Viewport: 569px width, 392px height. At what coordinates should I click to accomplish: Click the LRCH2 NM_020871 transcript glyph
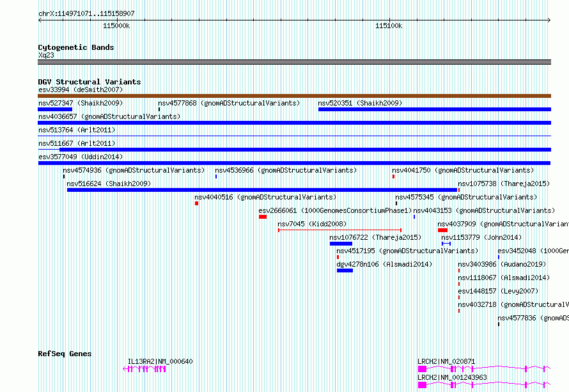click(x=484, y=369)
